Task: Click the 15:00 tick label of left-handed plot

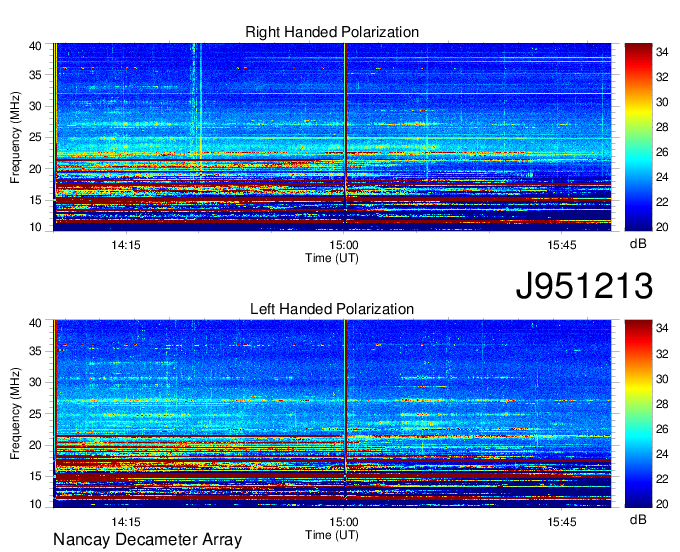Action: (x=344, y=522)
